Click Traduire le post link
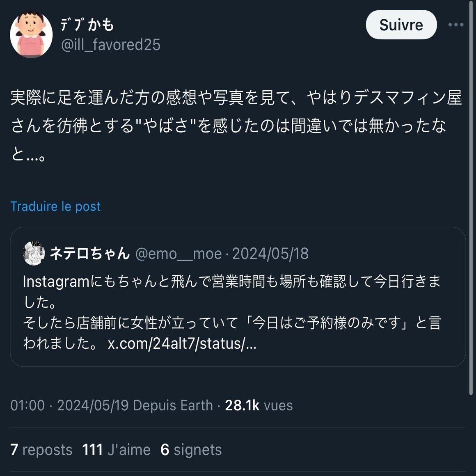 click(x=55, y=206)
